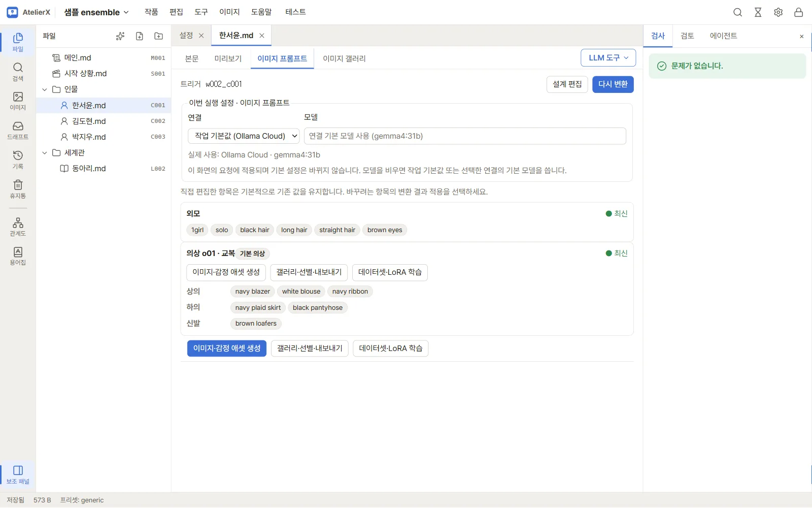Click the 모델 input field
812x508 pixels.
point(465,136)
